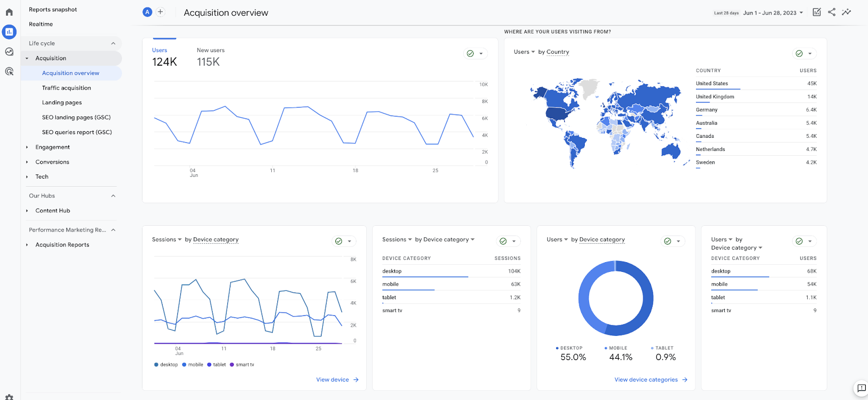Click Germany row in country table
This screenshot has height=400, width=868.
pyautogui.click(x=756, y=110)
